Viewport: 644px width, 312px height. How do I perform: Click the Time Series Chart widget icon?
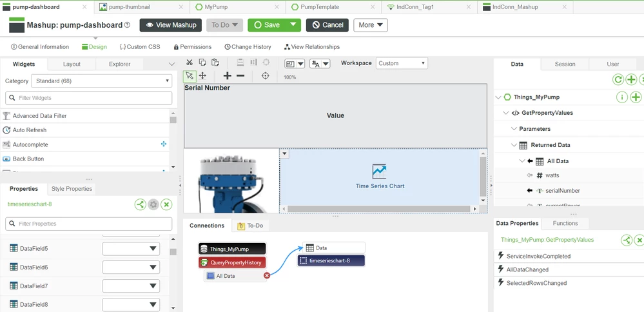click(x=380, y=171)
